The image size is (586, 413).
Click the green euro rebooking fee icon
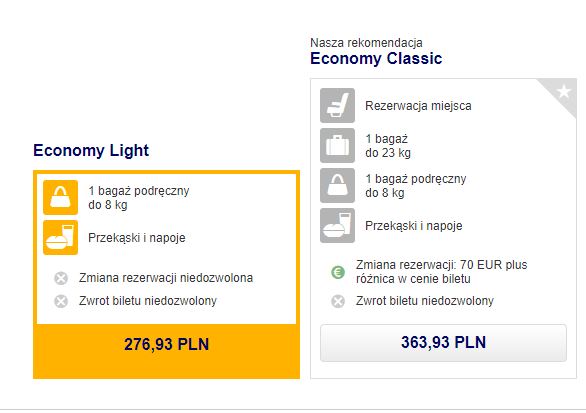(338, 272)
